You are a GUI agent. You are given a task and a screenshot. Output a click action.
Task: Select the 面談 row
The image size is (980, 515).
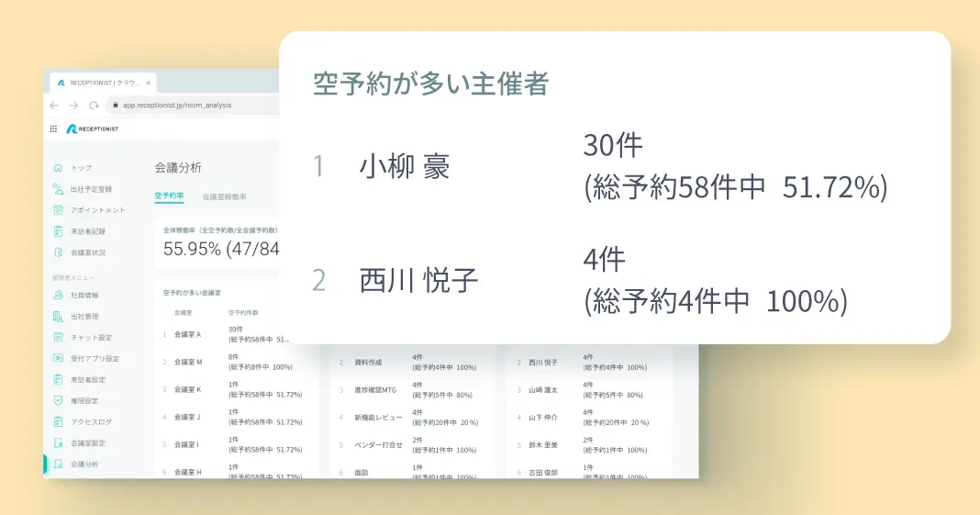408,473
